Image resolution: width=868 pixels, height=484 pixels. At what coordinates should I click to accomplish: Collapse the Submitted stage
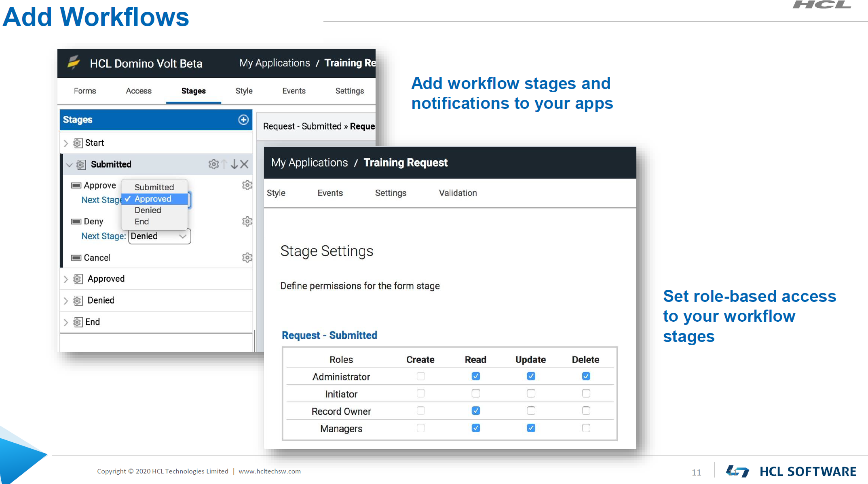(x=69, y=165)
